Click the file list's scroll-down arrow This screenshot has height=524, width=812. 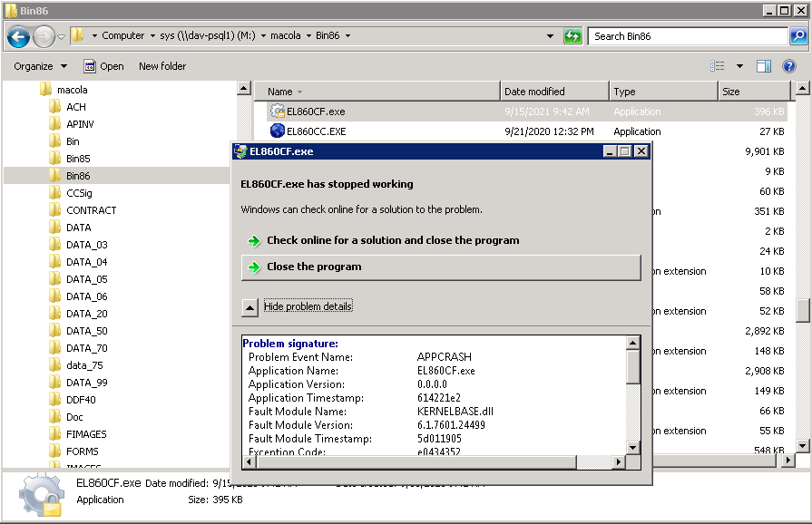click(803, 445)
